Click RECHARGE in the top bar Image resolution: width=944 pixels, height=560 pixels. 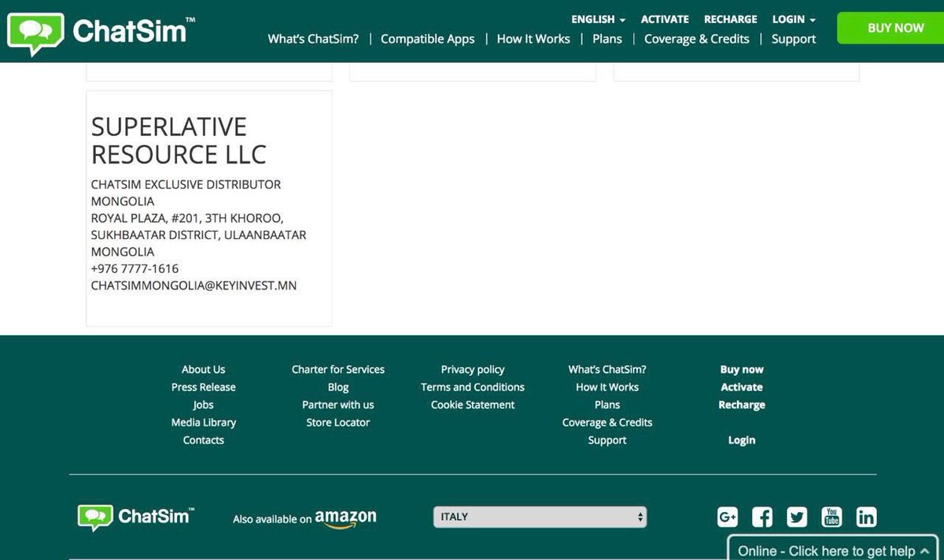(x=730, y=19)
